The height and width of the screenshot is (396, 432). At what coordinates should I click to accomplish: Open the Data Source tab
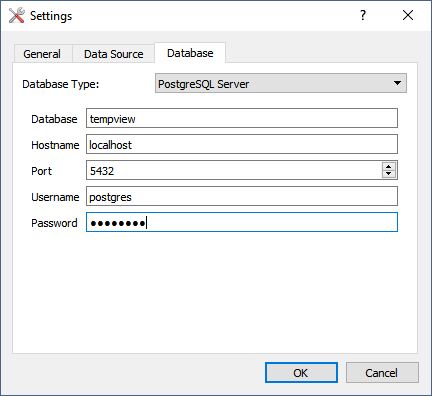click(113, 54)
